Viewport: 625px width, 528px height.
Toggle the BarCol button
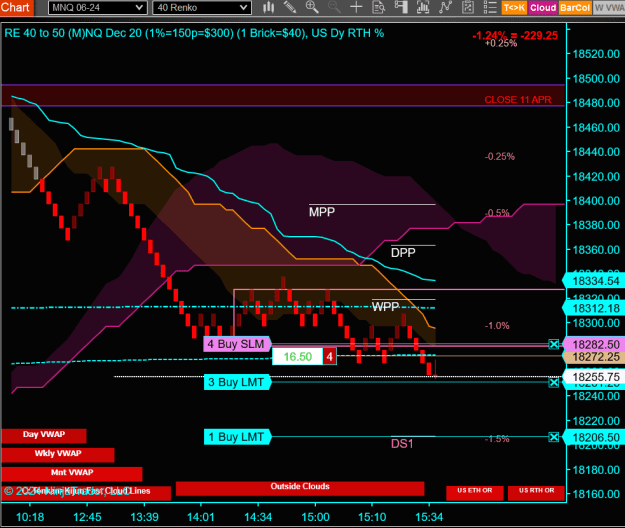coord(575,8)
